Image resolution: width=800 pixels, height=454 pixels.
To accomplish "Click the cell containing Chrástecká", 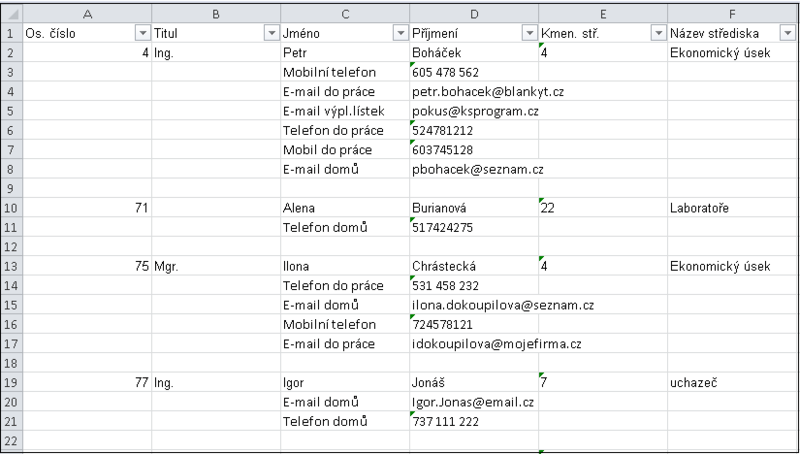I will [x=474, y=266].
